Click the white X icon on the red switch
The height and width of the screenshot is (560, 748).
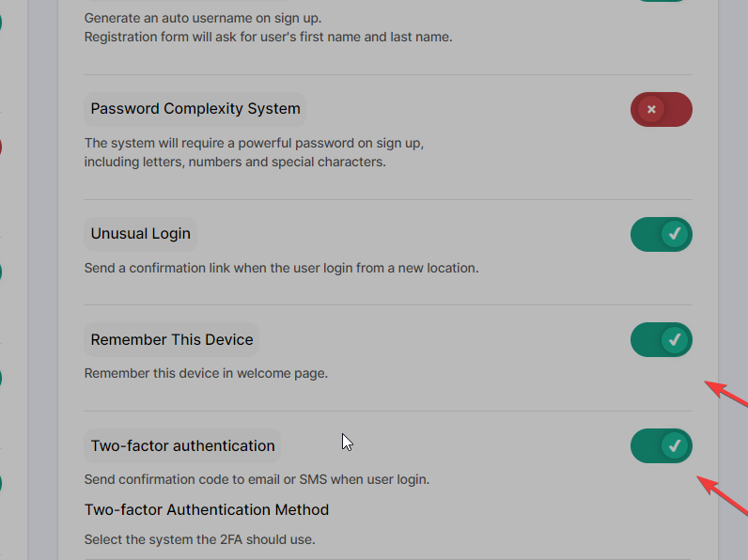pyautogui.click(x=651, y=109)
